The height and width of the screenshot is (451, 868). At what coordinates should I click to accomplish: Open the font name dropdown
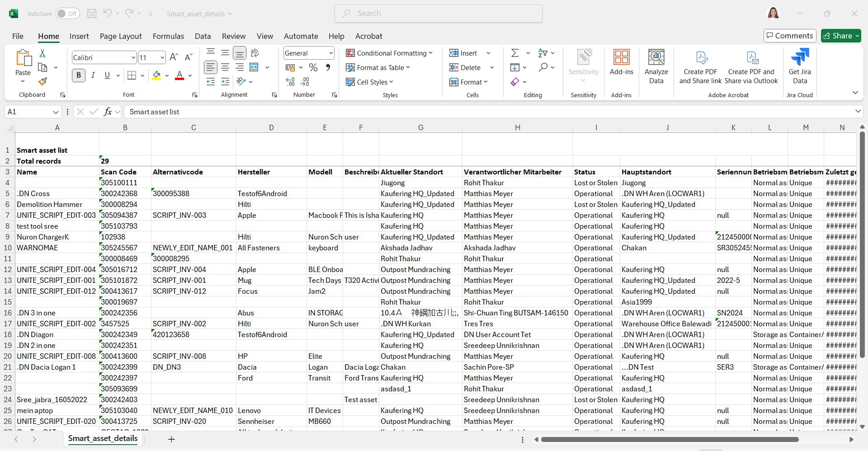(x=133, y=58)
